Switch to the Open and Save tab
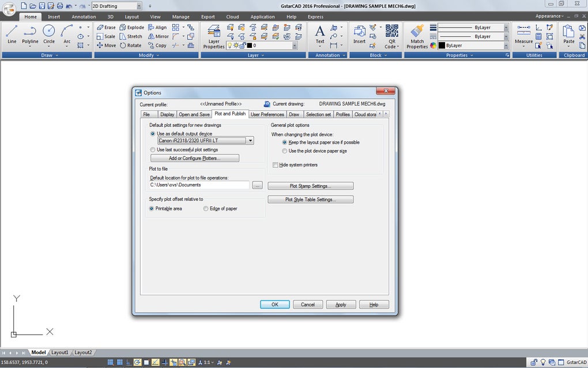 [x=194, y=114]
